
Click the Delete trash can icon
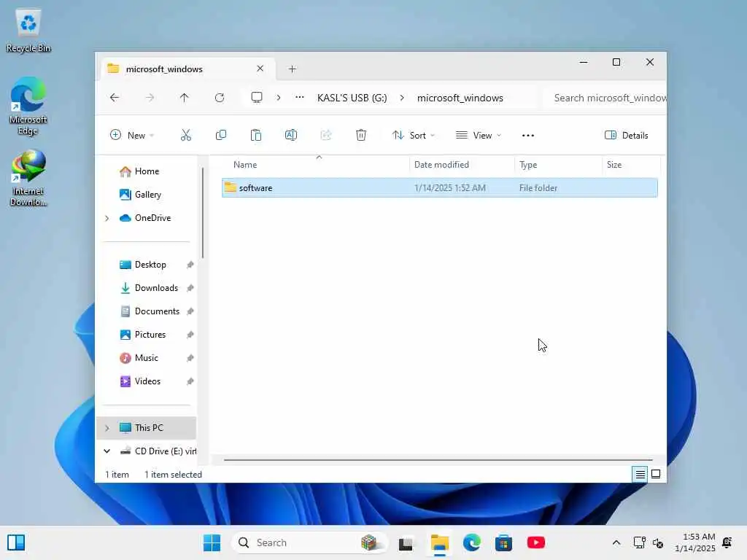(x=361, y=135)
